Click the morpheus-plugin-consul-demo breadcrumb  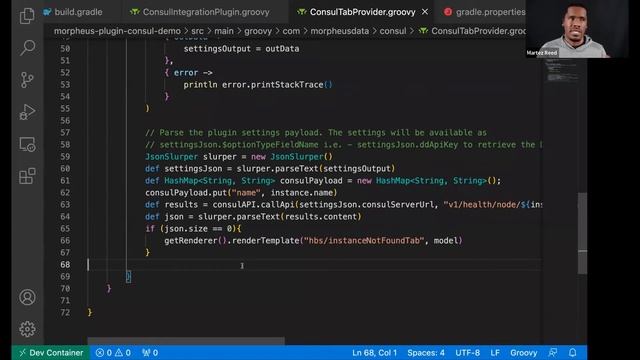117,31
